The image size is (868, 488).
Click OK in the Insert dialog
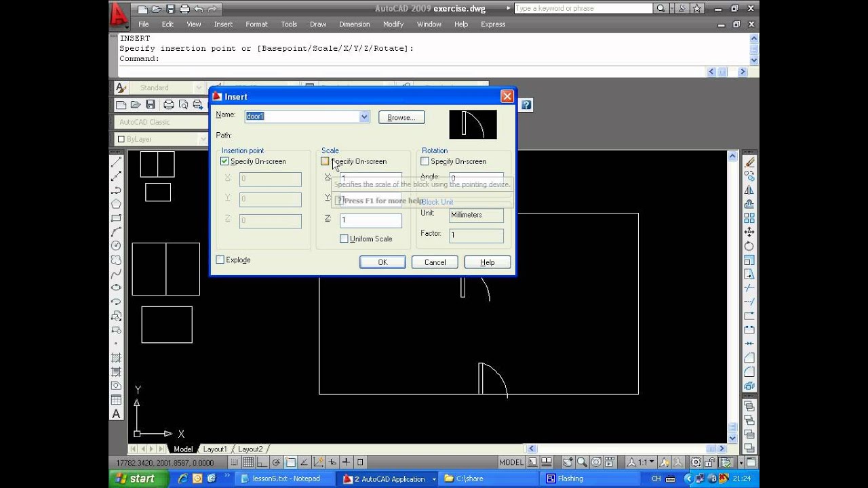(382, 262)
